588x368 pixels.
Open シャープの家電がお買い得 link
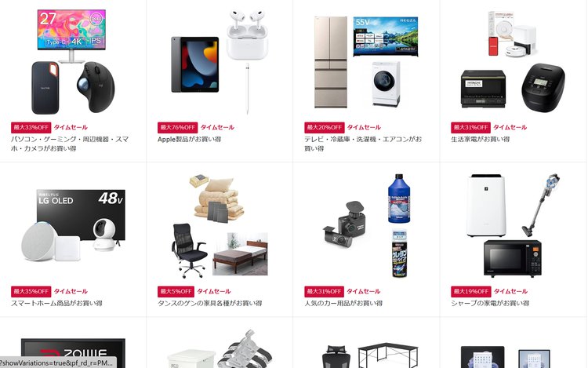(490, 303)
